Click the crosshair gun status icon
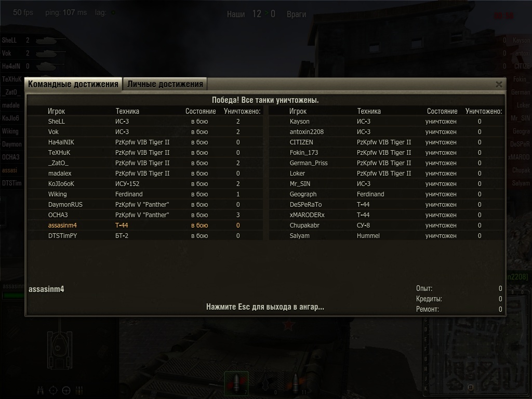Screen dimensions: 532x399 (x=54, y=391)
